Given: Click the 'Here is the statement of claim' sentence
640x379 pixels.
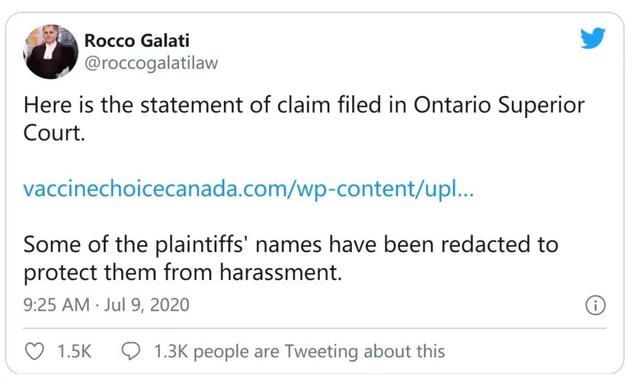Looking at the screenshot, I should [304, 119].
